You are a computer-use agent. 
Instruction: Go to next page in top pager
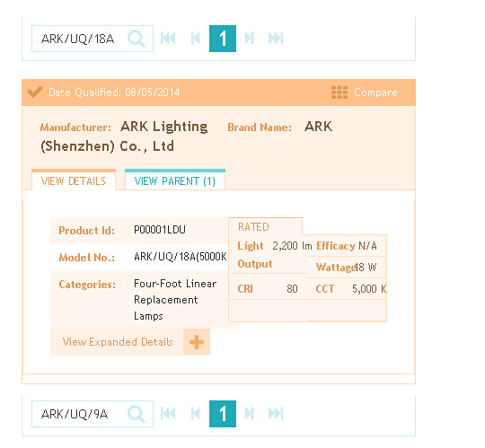click(x=250, y=39)
